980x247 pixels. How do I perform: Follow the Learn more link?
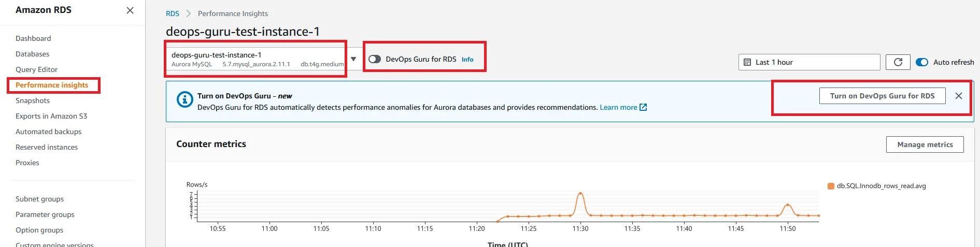tap(618, 107)
